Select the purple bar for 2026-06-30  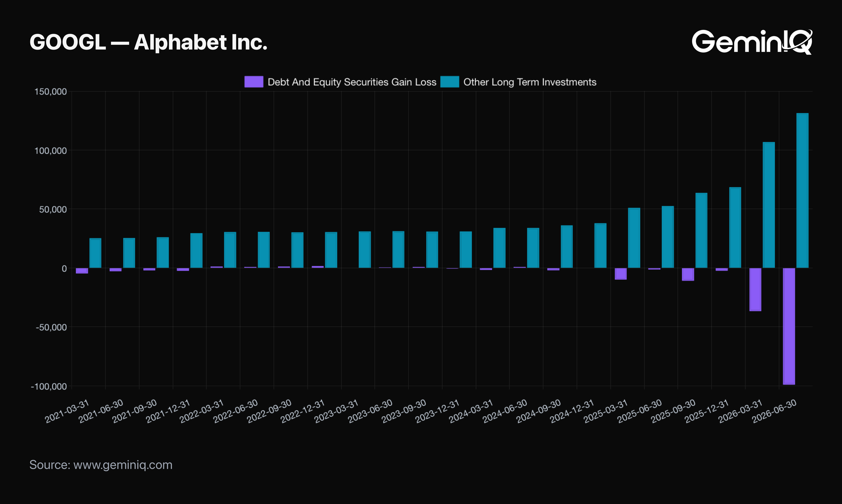[x=789, y=326]
